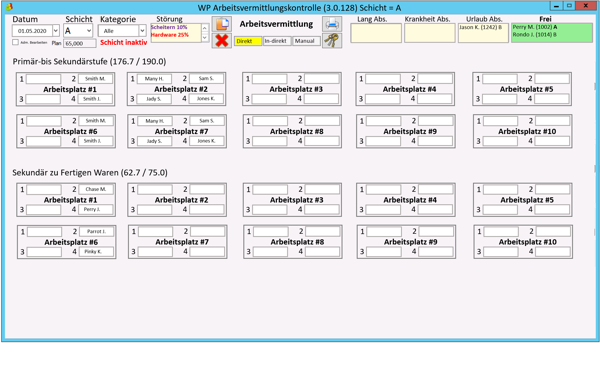Select the In-direkt mode toggle
This screenshot has width=600, height=369.
277,41
